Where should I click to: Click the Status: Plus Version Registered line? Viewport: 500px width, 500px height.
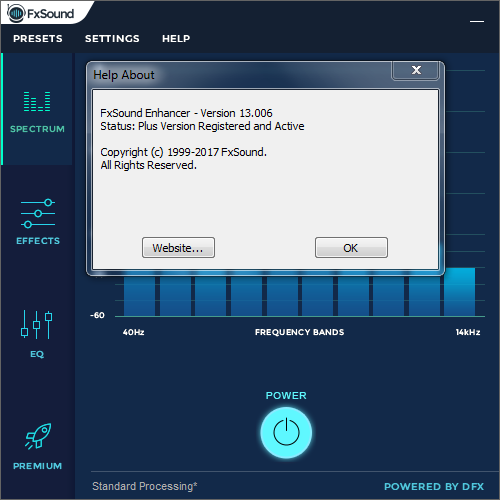tap(202, 126)
